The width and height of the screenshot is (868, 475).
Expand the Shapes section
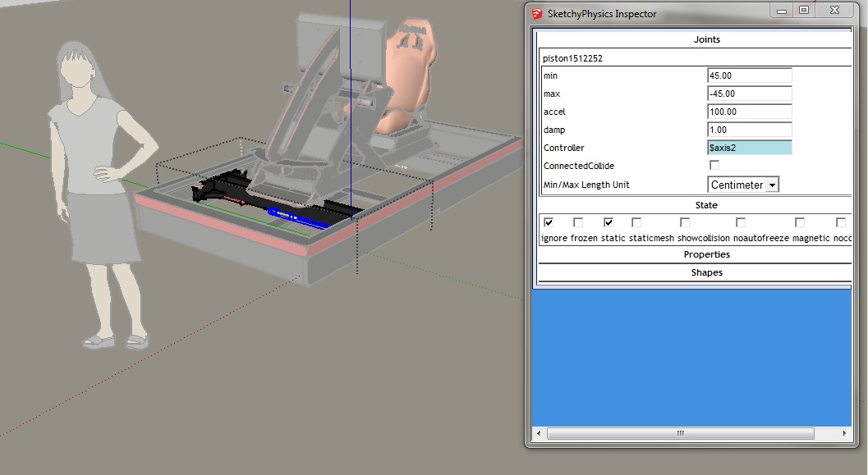click(x=706, y=272)
